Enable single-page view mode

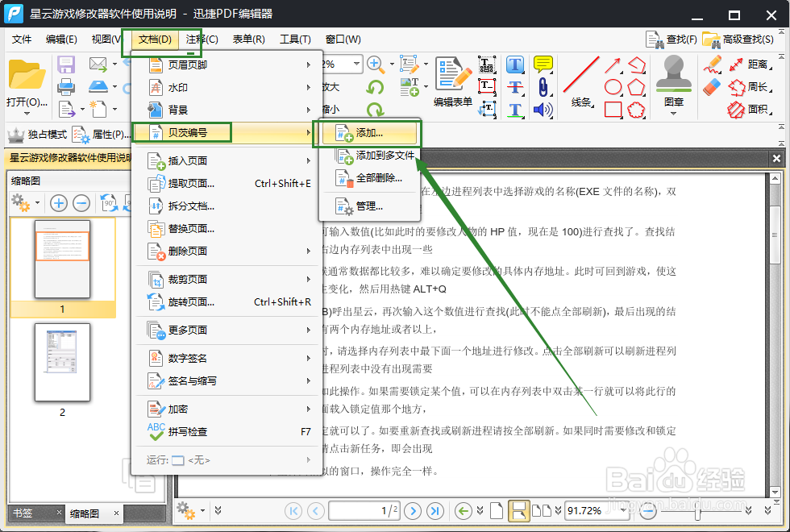(497, 510)
